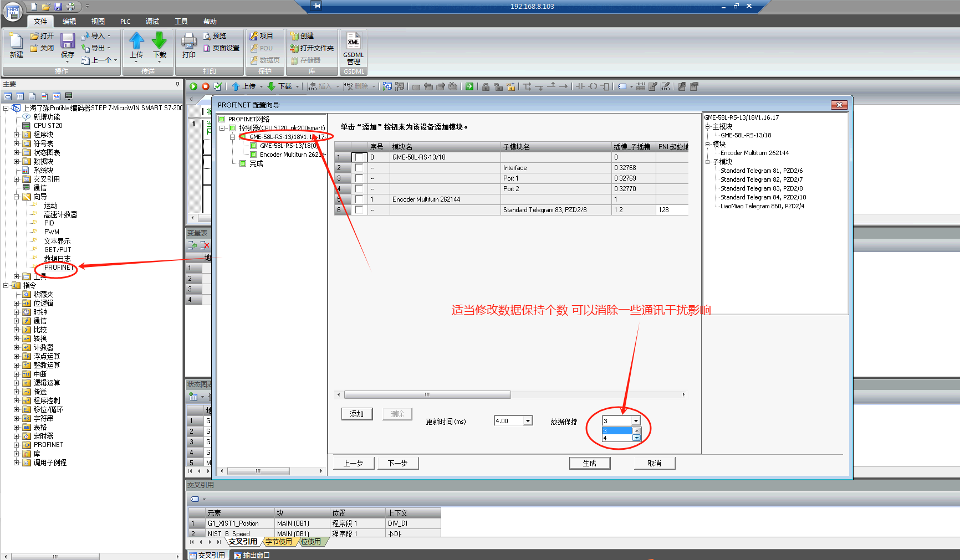Open the 文件 ribbon tab
Screen dimensions: 960x560
(x=40, y=22)
